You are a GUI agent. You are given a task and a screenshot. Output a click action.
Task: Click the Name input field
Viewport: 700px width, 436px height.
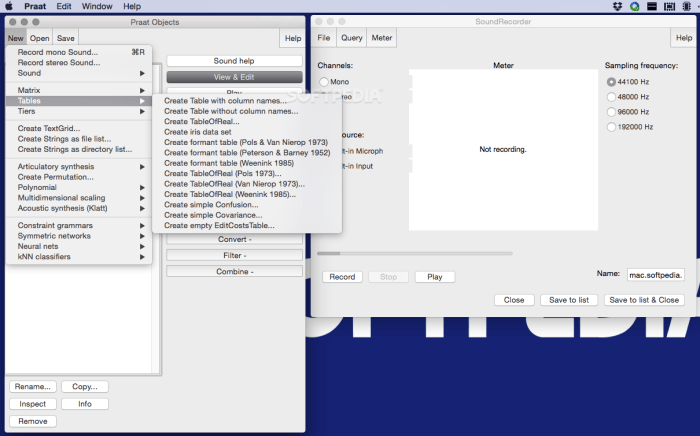pyautogui.click(x=655, y=275)
